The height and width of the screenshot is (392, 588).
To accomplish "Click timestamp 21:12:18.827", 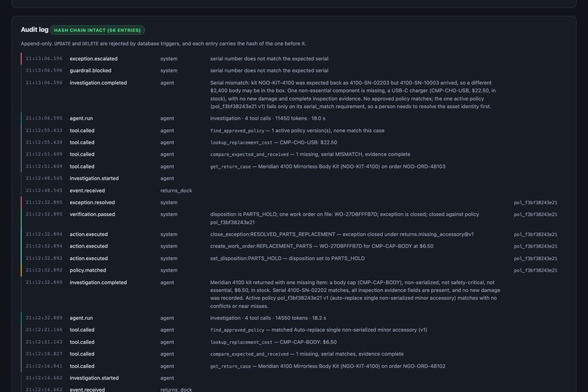I will click(x=44, y=354).
